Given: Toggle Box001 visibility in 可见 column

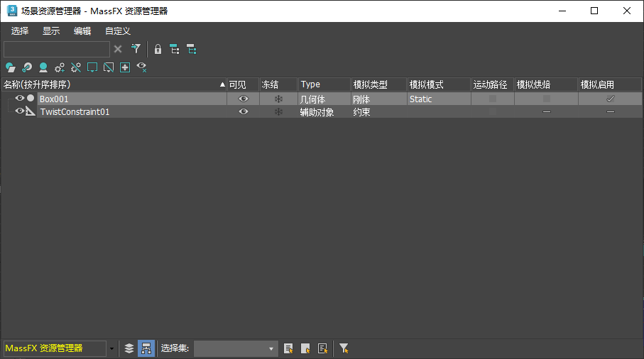Looking at the screenshot, I should click(x=244, y=99).
